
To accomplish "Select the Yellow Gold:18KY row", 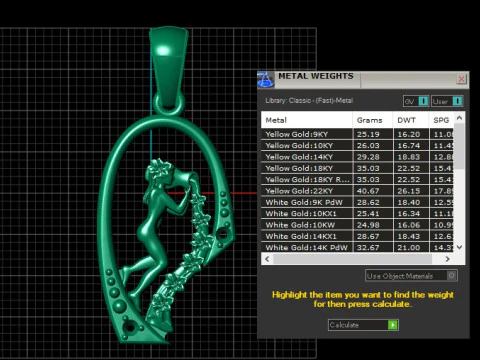I will [x=357, y=168].
